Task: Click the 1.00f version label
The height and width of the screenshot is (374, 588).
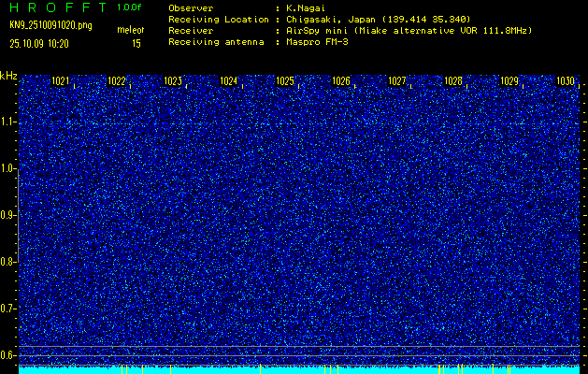Action: 129,7
